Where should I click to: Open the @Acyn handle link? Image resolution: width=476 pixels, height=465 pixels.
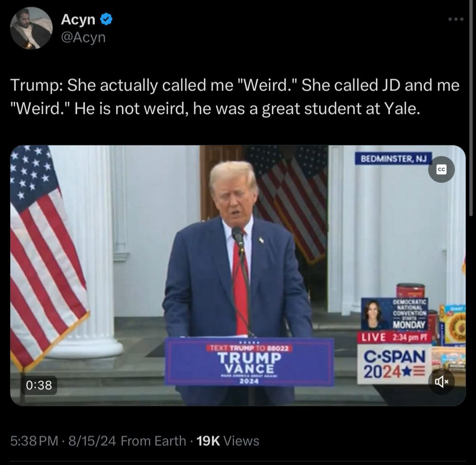pyautogui.click(x=83, y=37)
